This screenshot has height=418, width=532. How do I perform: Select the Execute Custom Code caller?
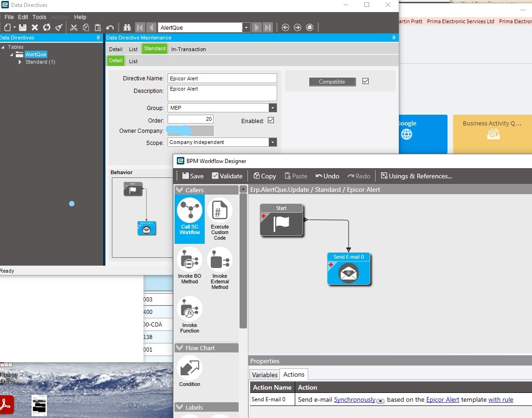(220, 219)
